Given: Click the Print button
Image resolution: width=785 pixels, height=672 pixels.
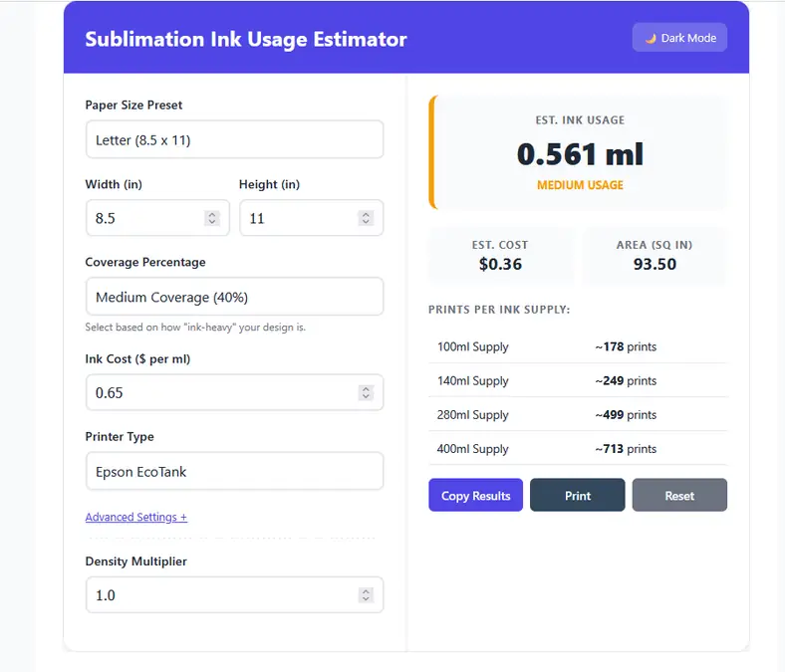Looking at the screenshot, I should (577, 496).
